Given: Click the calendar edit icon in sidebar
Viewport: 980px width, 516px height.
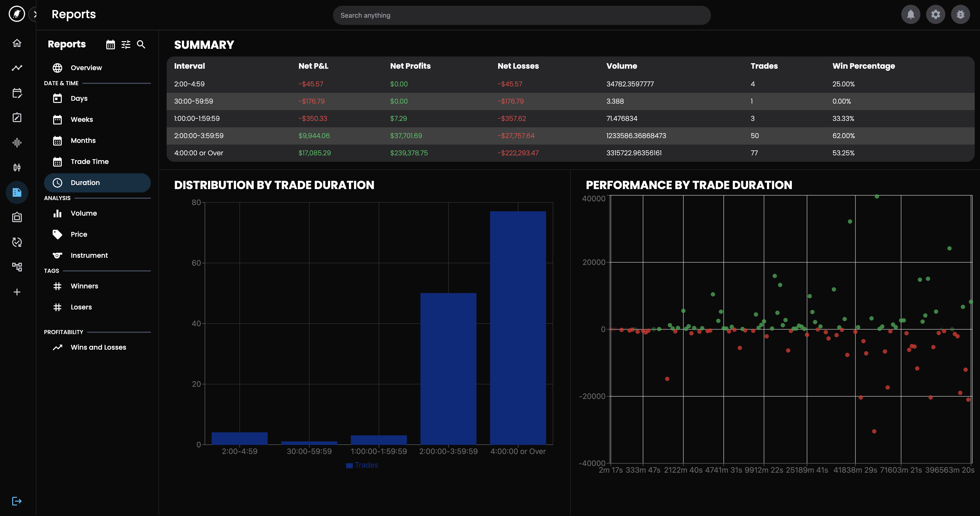Looking at the screenshot, I should pyautogui.click(x=17, y=93).
